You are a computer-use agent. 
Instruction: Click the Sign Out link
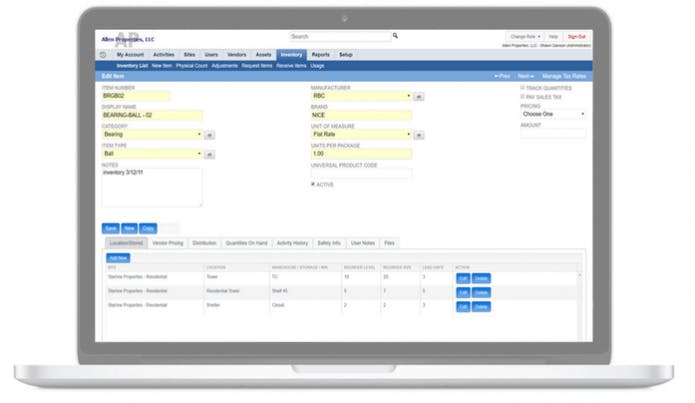click(x=577, y=37)
